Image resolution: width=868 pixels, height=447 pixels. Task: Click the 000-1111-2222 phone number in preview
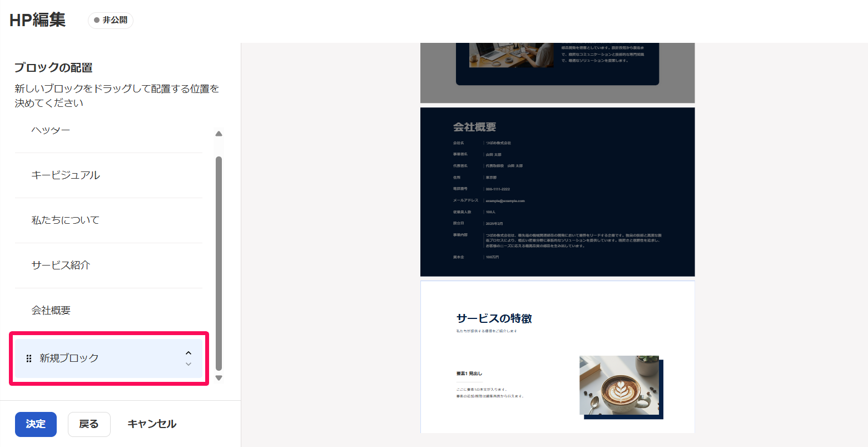click(498, 189)
